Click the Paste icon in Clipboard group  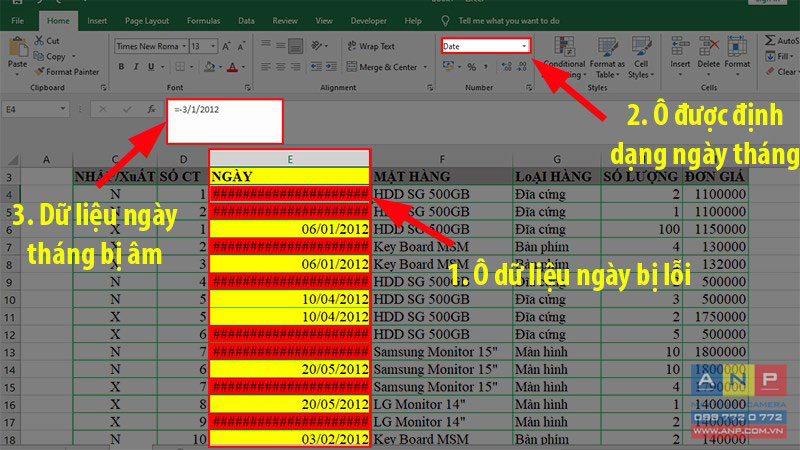pos(17,48)
